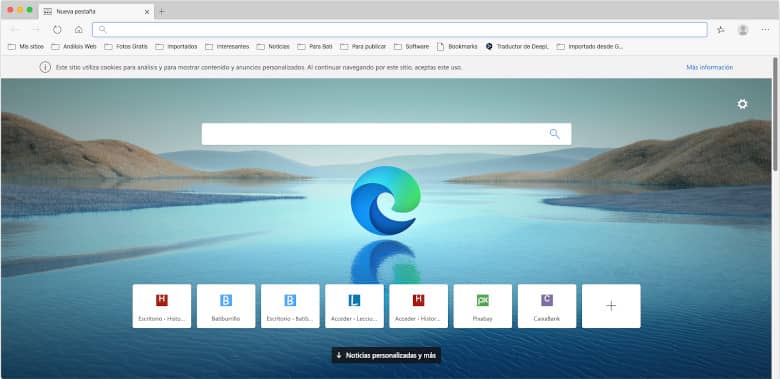The width and height of the screenshot is (780, 379).
Task: Open the Pixabay quick link tile
Action: pos(483,306)
